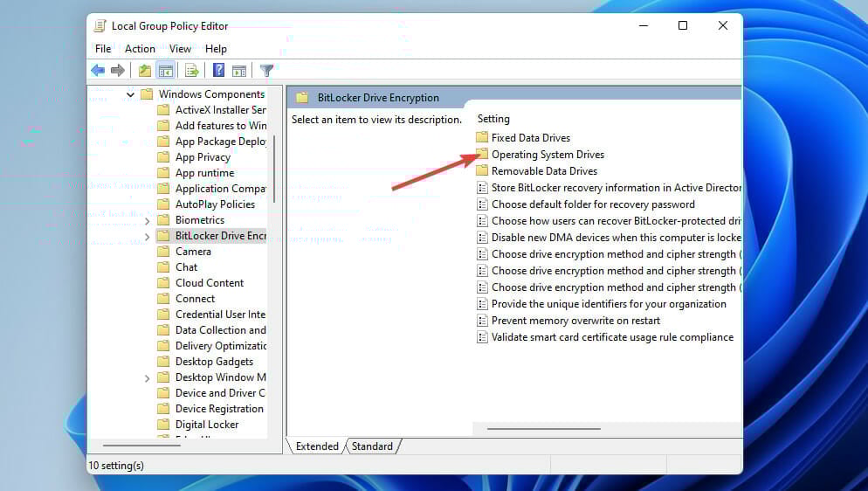Click policy icon for Prevent memory overwrite
Viewport: 868px width, 491px height.
point(482,321)
